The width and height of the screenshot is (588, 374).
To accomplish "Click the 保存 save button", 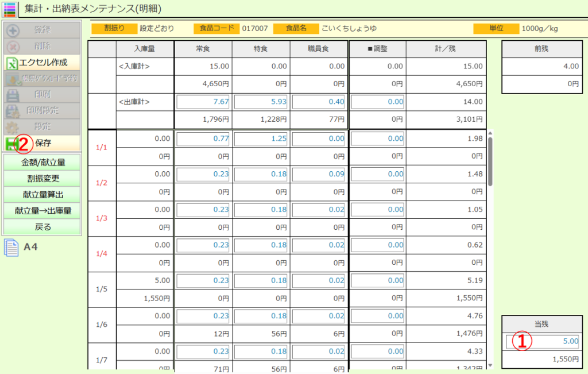I will pos(42,143).
